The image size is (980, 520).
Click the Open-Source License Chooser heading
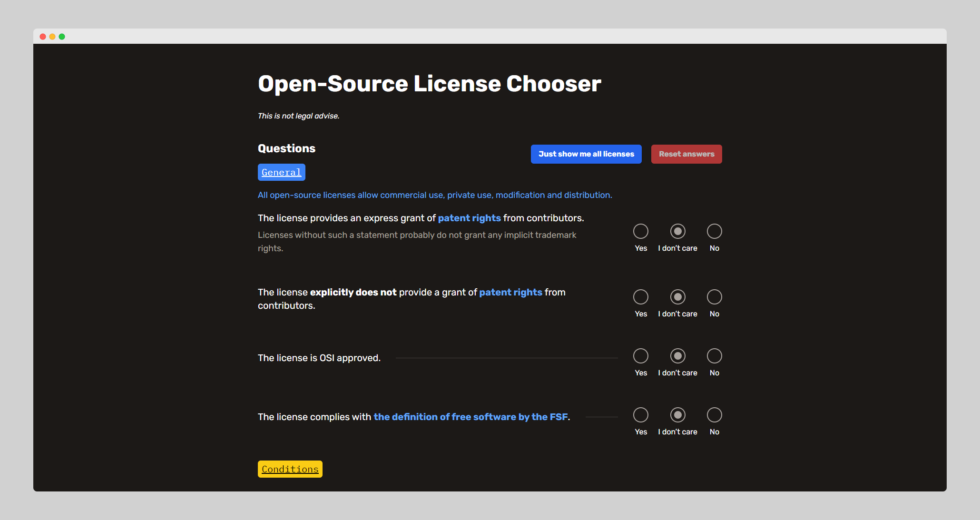click(x=430, y=84)
